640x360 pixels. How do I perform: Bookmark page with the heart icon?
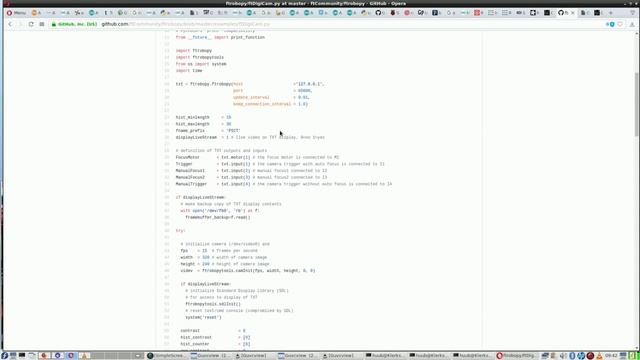tap(620, 24)
